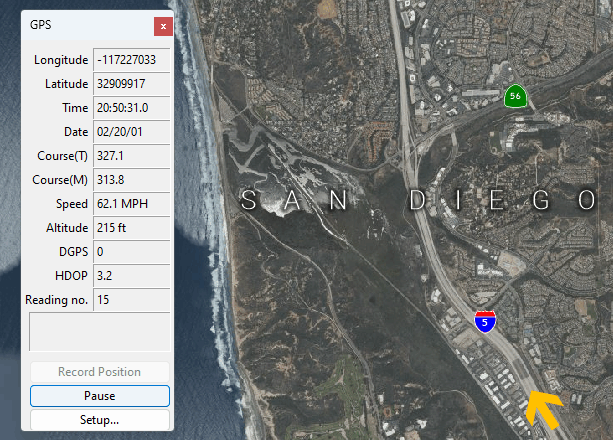
Task: Select the Reading no. value field
Action: [x=132, y=300]
